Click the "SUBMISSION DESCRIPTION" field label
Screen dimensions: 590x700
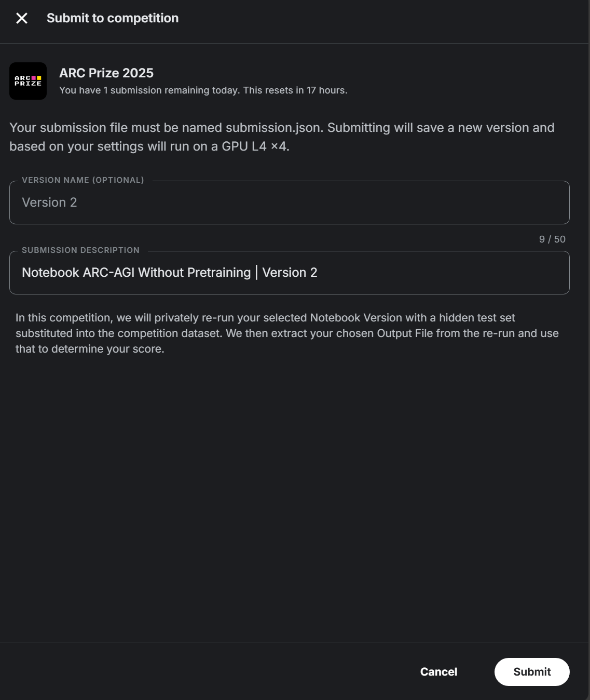coord(80,250)
